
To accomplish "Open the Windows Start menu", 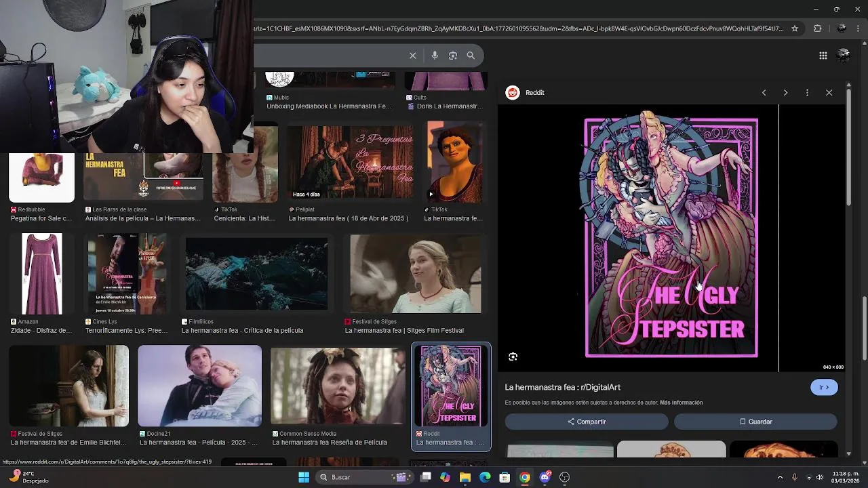I will [x=303, y=477].
